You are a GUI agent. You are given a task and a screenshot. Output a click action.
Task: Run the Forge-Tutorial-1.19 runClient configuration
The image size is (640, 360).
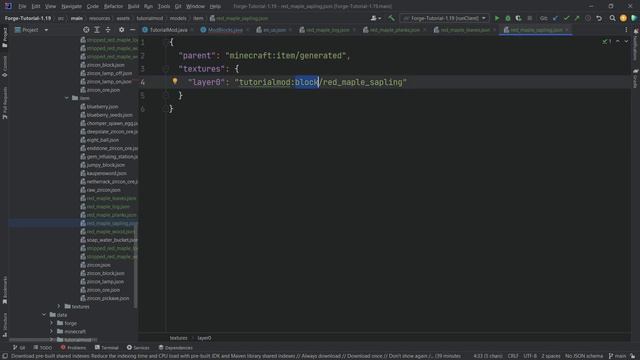click(x=497, y=18)
